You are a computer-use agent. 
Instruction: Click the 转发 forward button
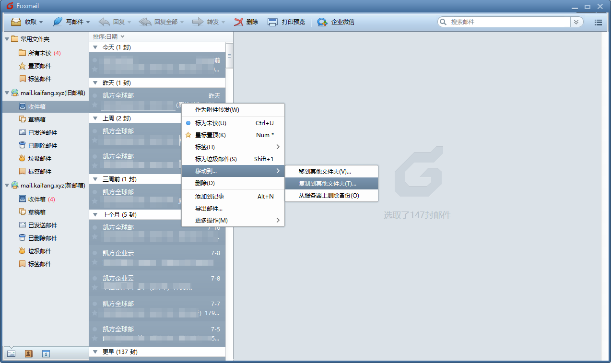(205, 22)
